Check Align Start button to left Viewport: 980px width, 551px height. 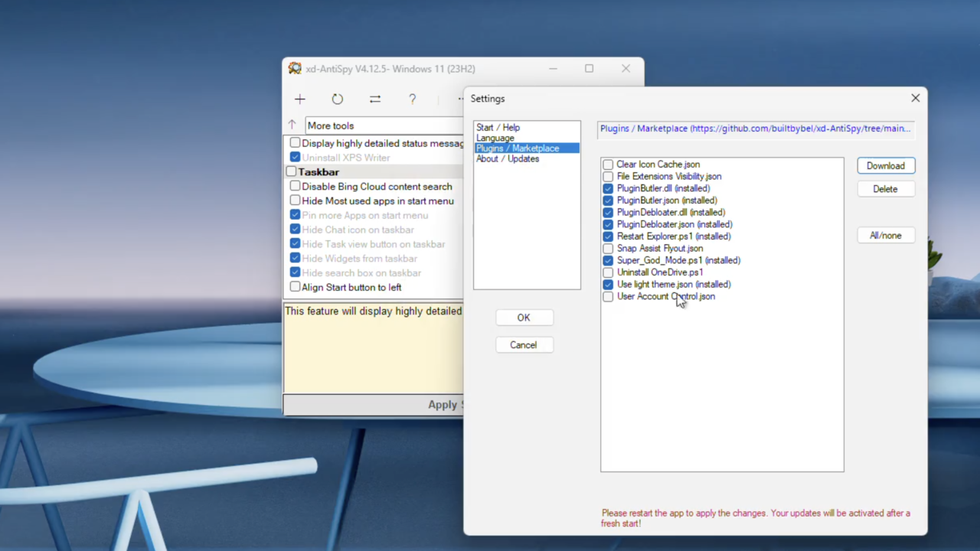(x=295, y=287)
